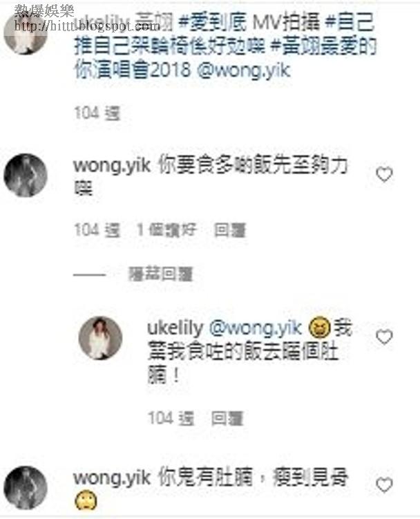Like ukelily's reply using the heart icon
This screenshot has width=420, height=519.
click(384, 337)
